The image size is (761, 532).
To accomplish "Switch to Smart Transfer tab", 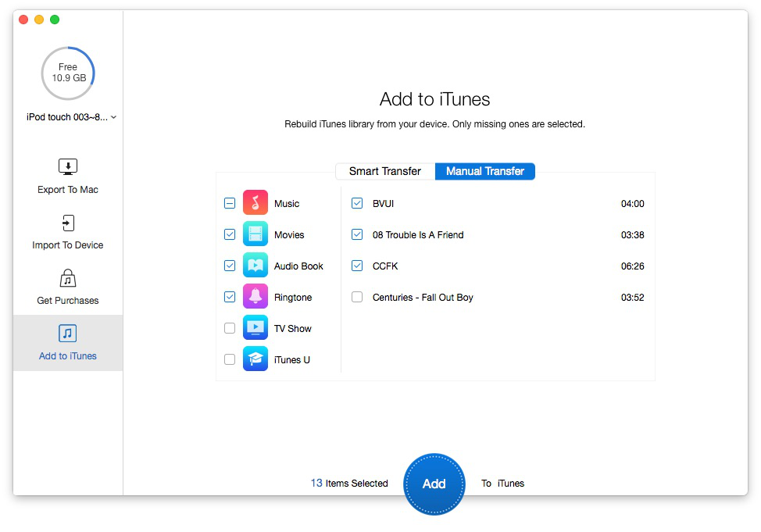I will click(385, 171).
